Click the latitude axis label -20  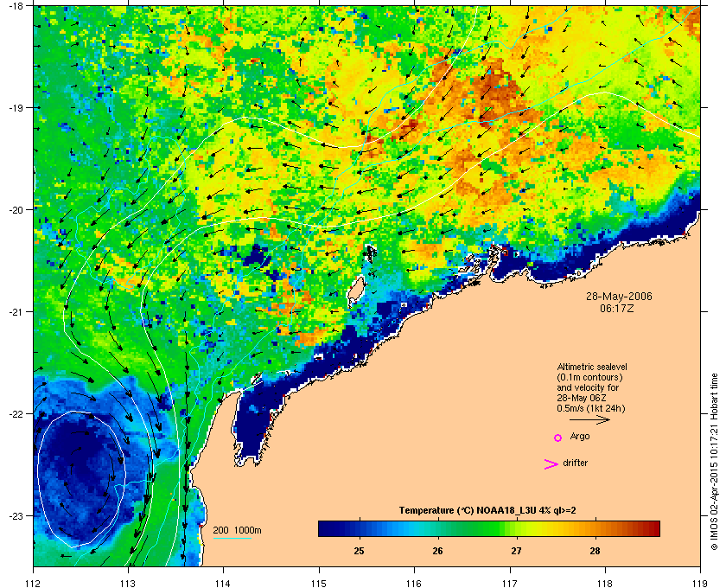pos(16,210)
